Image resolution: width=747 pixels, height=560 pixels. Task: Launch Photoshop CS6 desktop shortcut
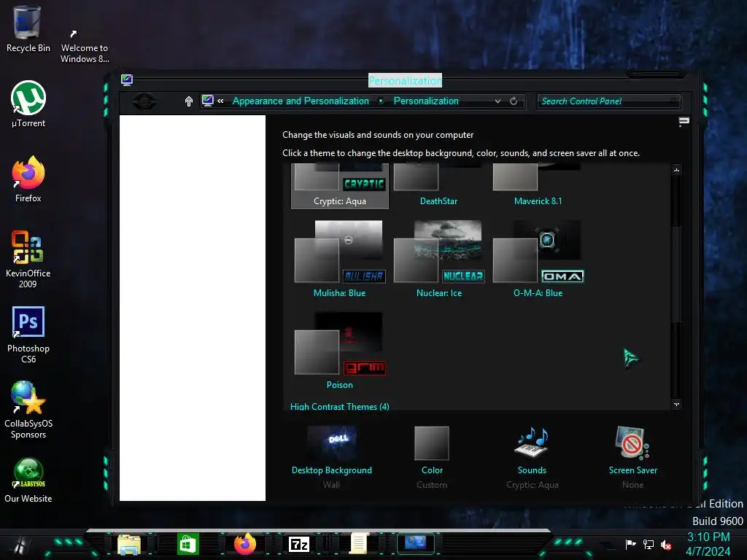28,335
